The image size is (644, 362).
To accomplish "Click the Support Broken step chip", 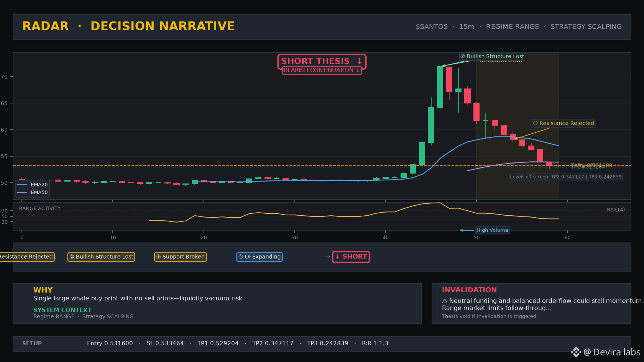I will pyautogui.click(x=180, y=257).
